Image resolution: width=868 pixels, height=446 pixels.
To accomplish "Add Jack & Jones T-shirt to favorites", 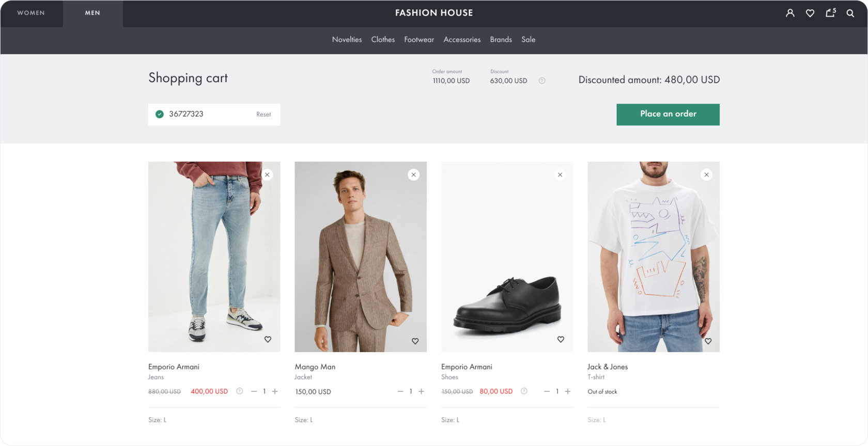I will click(x=708, y=341).
